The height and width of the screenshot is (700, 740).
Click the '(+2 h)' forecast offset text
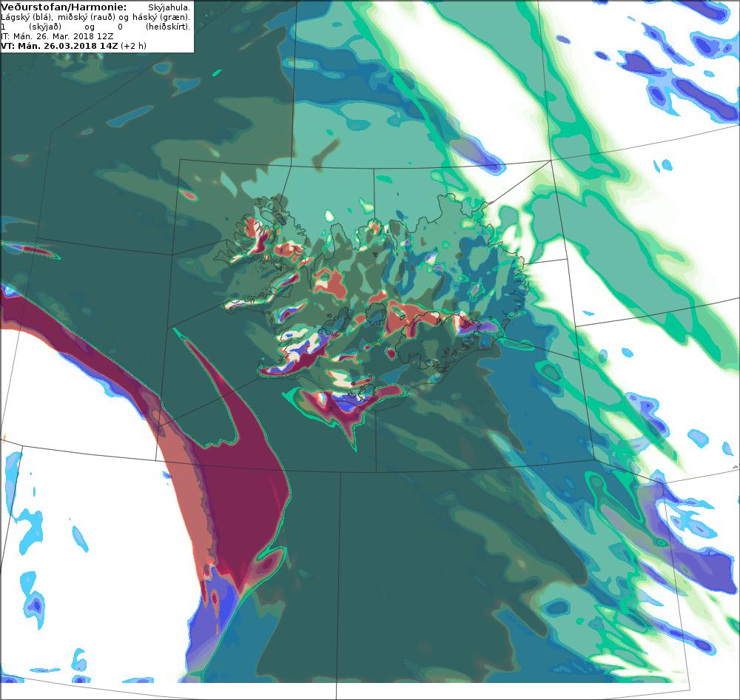pos(133,47)
